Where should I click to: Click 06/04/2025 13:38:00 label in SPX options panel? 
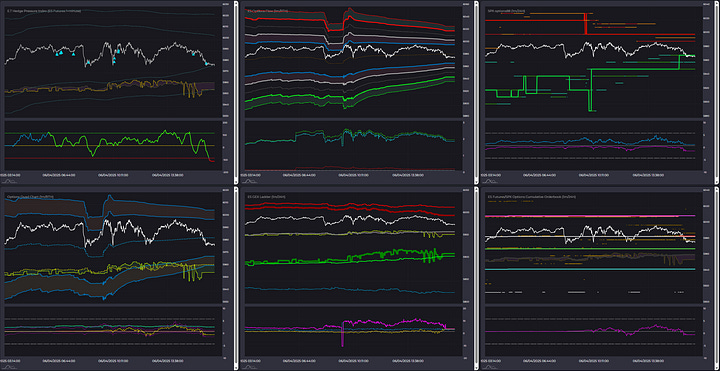click(649, 174)
